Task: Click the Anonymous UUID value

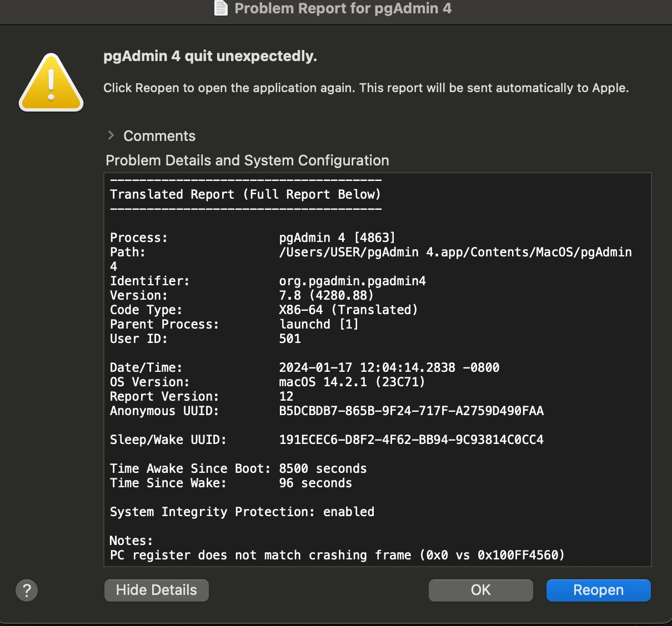Action: coord(411,411)
